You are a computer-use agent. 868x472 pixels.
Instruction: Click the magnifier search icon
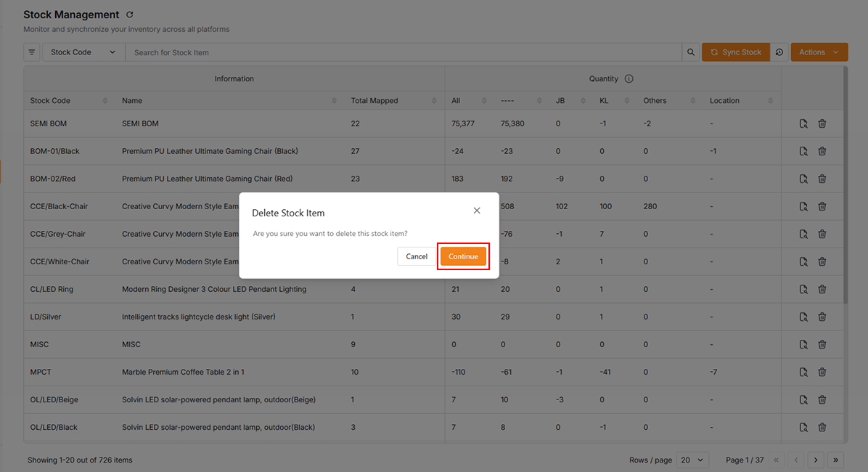[690, 52]
